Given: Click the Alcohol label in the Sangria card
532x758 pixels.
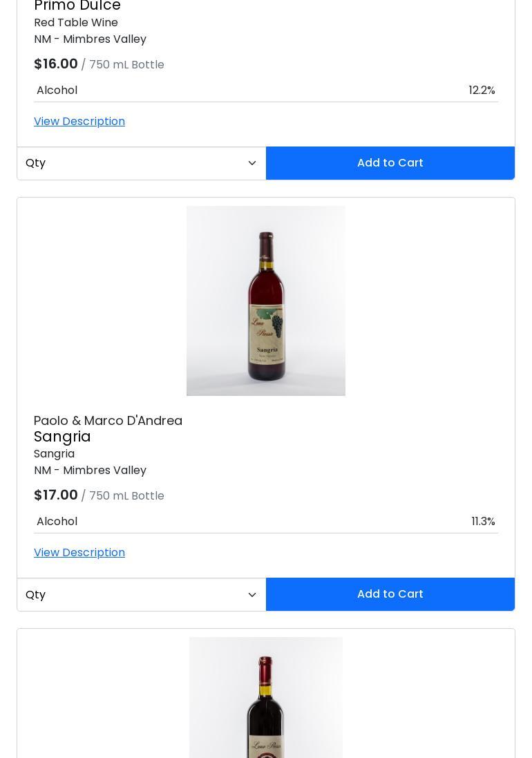Looking at the screenshot, I should coord(57,522).
